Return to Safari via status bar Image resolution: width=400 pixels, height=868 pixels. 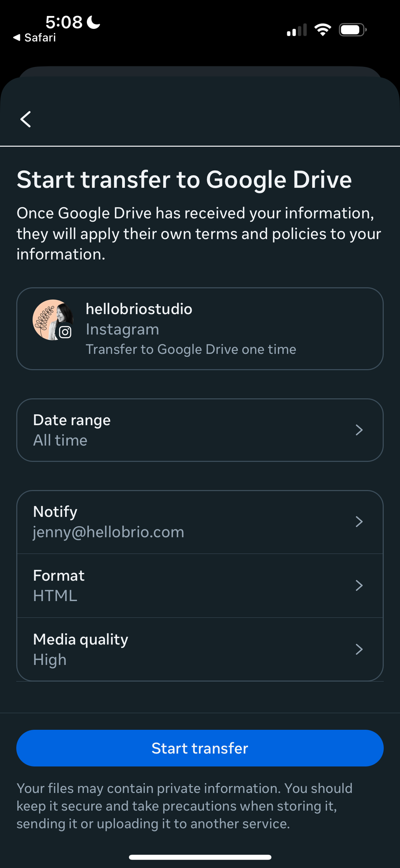pyautogui.click(x=35, y=38)
